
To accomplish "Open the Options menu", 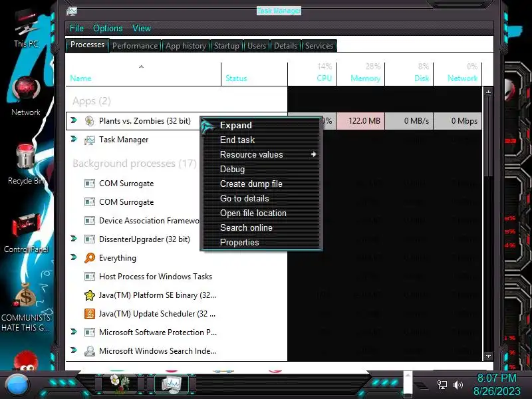I will pos(108,28).
